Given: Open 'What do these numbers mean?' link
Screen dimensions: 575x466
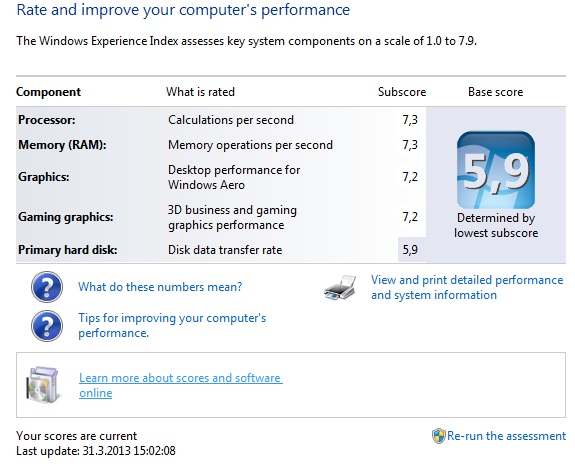Looking at the screenshot, I should (x=160, y=287).
